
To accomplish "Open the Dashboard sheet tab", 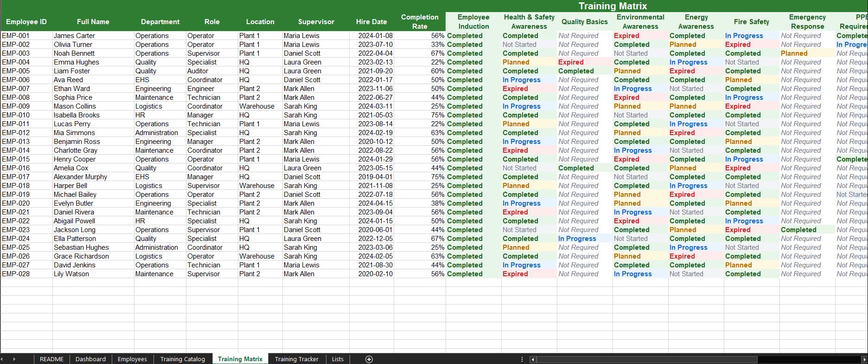I will [90, 359].
